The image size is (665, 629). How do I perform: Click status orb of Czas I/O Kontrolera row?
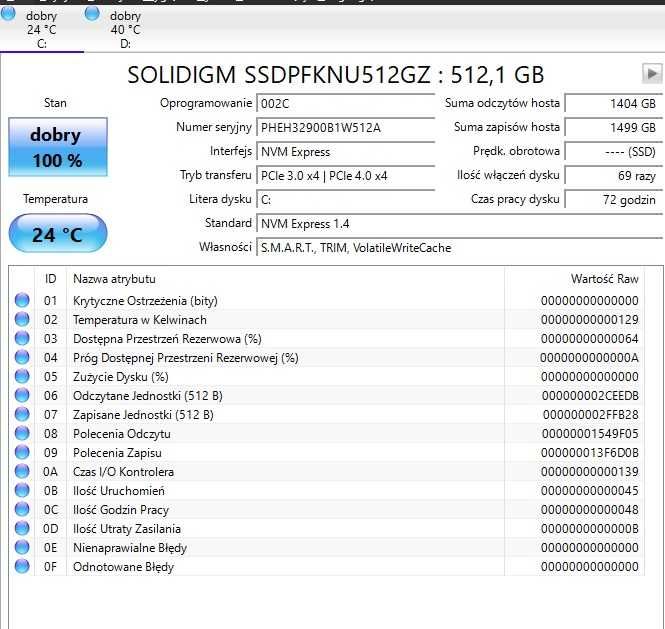pyautogui.click(x=22, y=471)
